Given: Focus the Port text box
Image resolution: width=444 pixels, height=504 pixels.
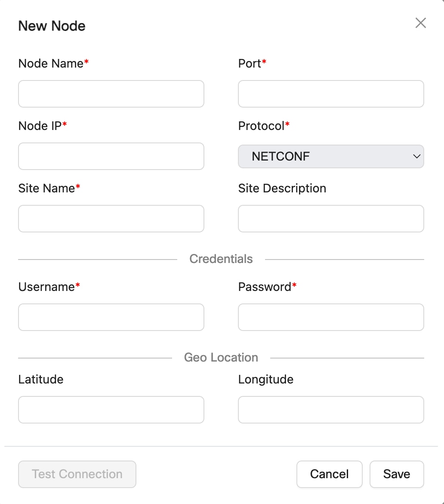Looking at the screenshot, I should [331, 94].
